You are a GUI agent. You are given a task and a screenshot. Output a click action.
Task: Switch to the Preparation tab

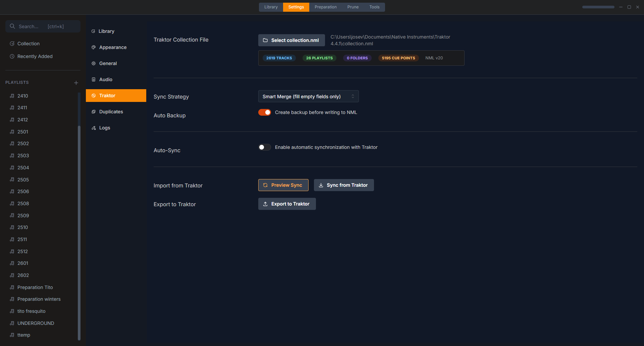pyautogui.click(x=325, y=7)
